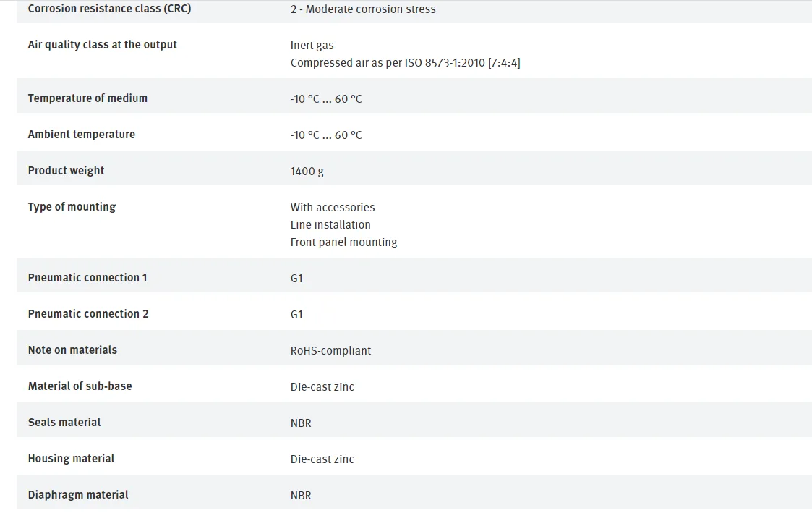Select the NBR value for Seals material

tap(301, 423)
